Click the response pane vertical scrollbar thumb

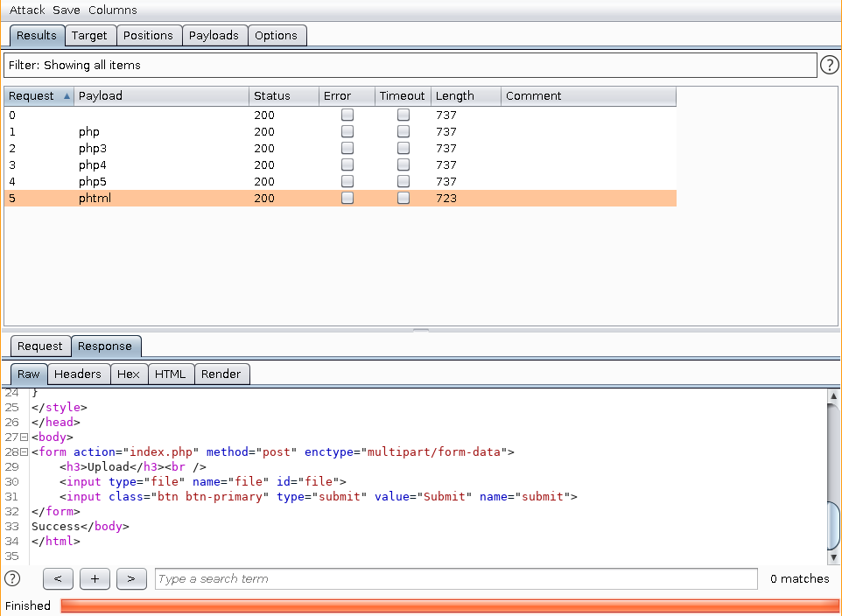pos(833,525)
